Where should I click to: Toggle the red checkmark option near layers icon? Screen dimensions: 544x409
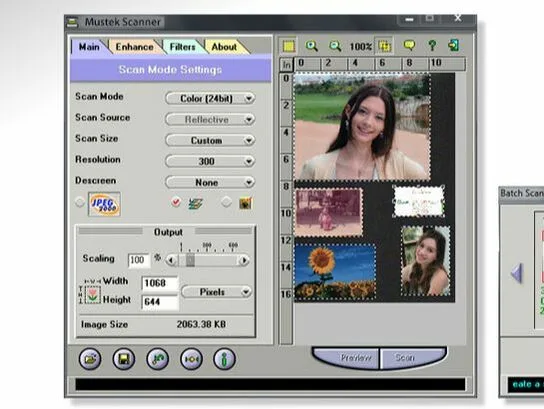(176, 202)
